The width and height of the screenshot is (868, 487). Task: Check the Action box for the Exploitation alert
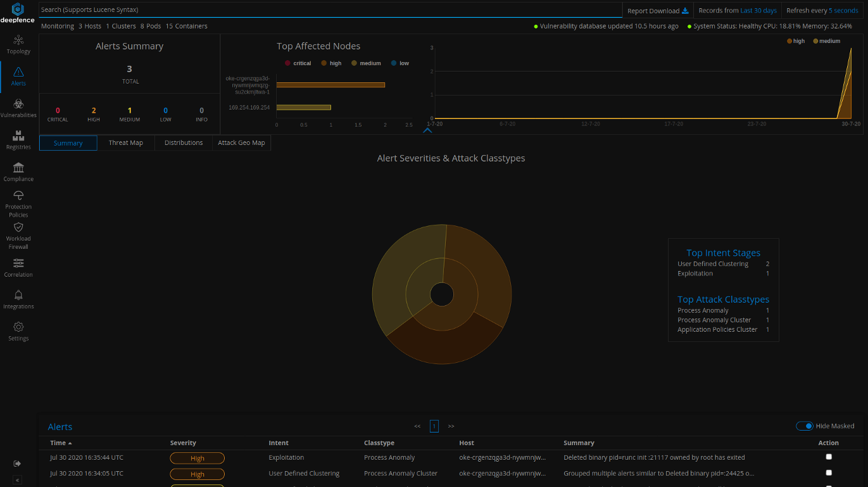829,456
